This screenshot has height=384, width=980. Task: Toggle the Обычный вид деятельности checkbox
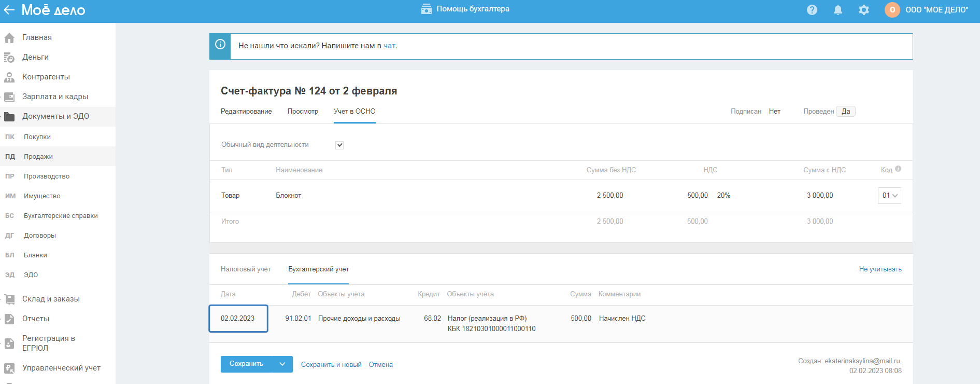pyautogui.click(x=339, y=145)
